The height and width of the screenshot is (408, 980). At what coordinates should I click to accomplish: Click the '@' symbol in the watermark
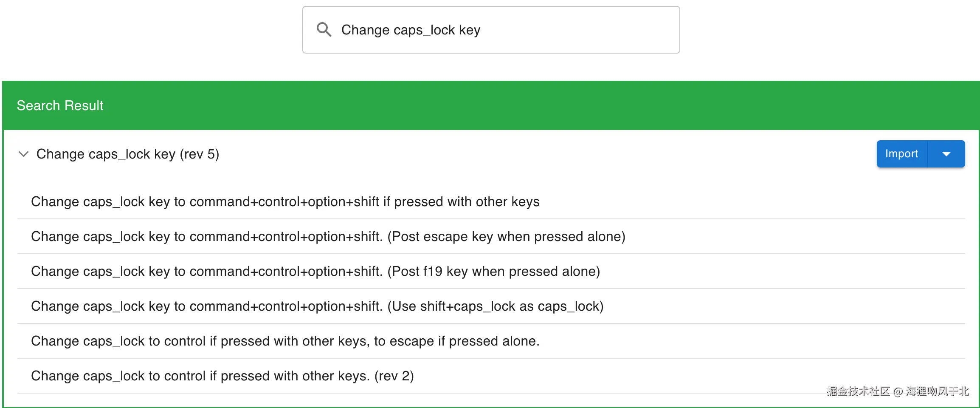898,391
